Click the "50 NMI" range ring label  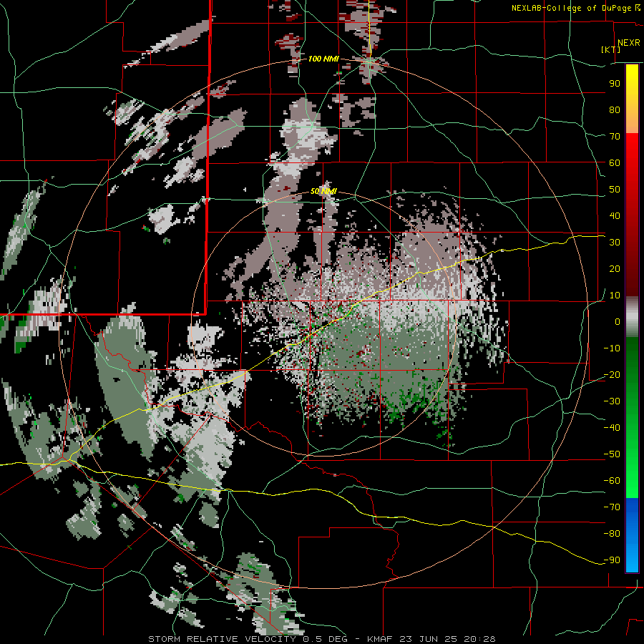click(323, 191)
